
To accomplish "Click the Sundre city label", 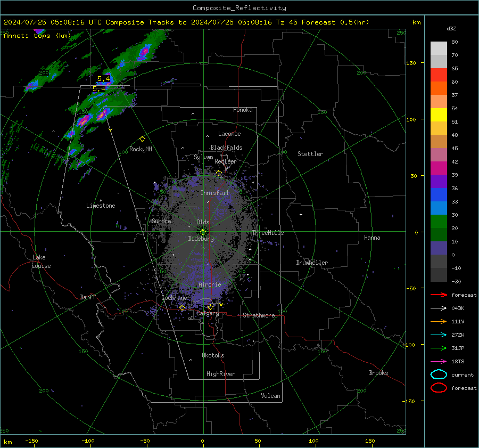I will point(161,221).
